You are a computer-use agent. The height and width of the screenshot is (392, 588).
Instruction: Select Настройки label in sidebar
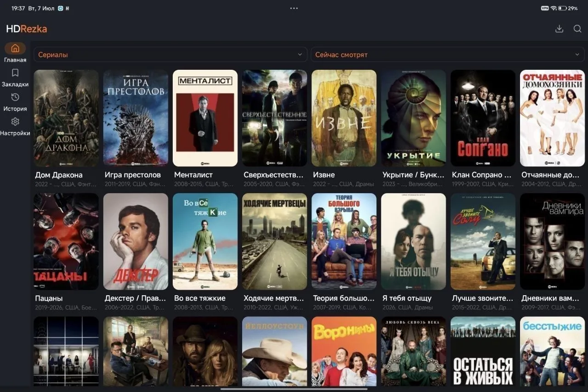(15, 133)
